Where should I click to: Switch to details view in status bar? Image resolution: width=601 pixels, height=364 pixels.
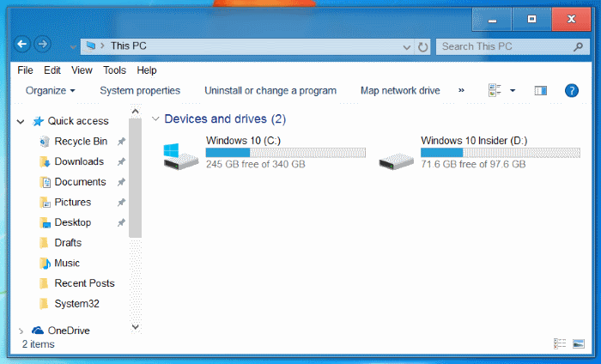pos(560,343)
